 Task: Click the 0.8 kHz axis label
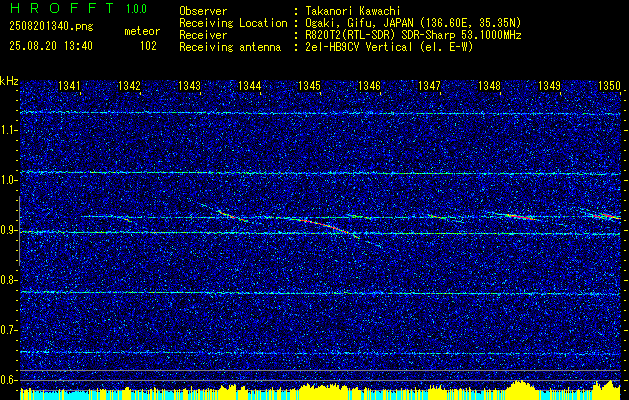8,280
